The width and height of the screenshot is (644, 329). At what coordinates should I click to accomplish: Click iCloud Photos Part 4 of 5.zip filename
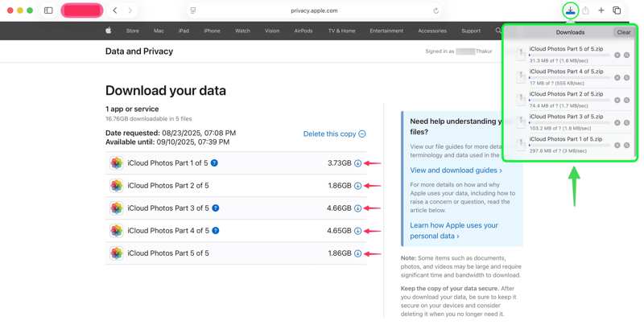point(567,72)
